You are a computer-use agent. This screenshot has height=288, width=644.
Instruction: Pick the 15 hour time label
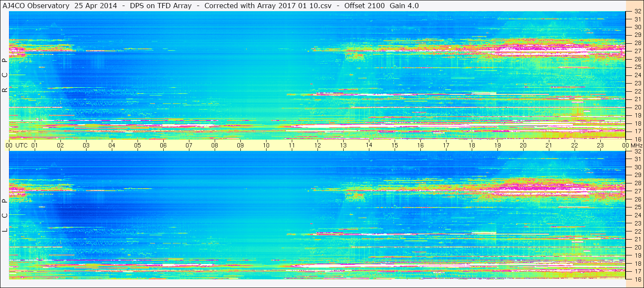pos(395,145)
